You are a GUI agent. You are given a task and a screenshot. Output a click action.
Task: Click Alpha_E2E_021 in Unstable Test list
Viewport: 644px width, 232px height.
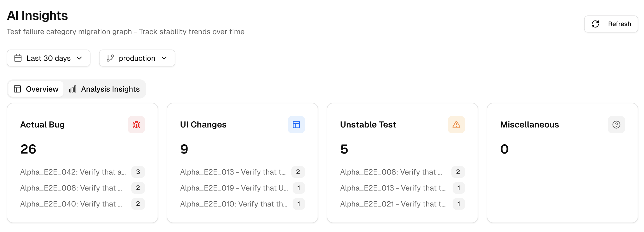(x=393, y=204)
